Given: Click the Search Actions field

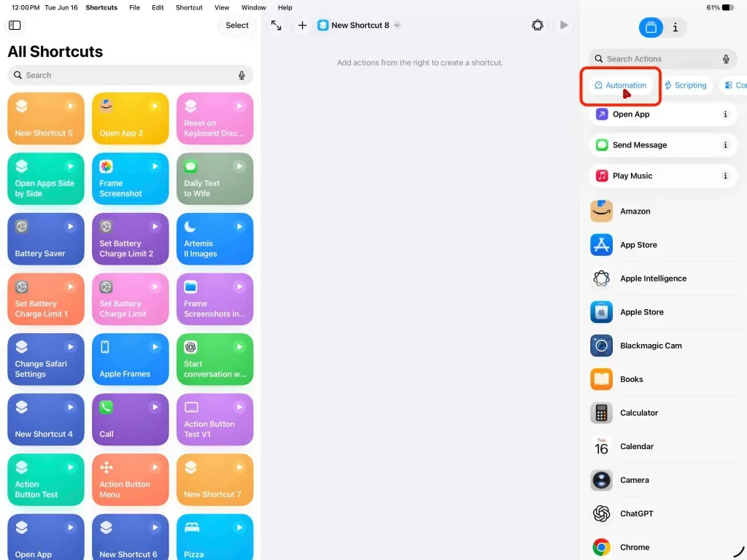Looking at the screenshot, I should pyautogui.click(x=662, y=58).
